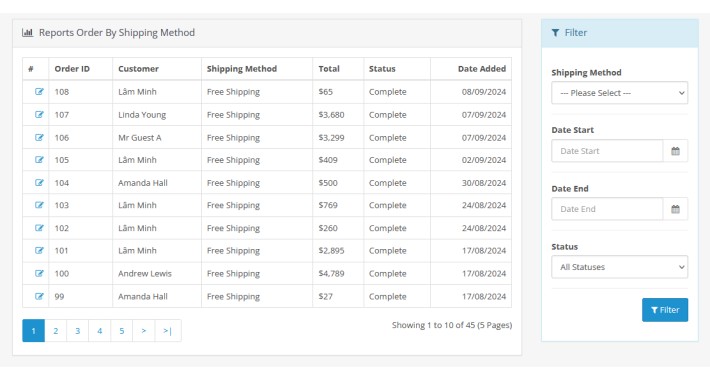Apply filters with the blue Filter button
Viewport: 710px width, 380px height.
[x=665, y=310]
